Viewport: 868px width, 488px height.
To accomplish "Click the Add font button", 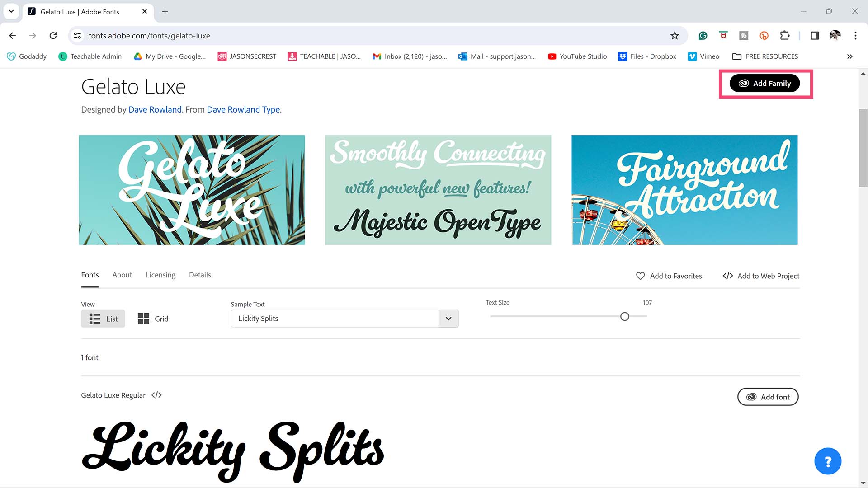I will point(768,397).
